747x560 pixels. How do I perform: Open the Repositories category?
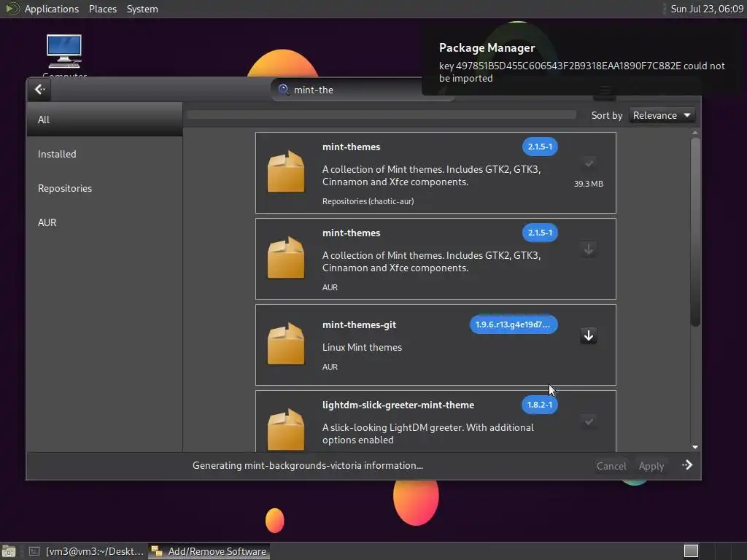point(104,188)
